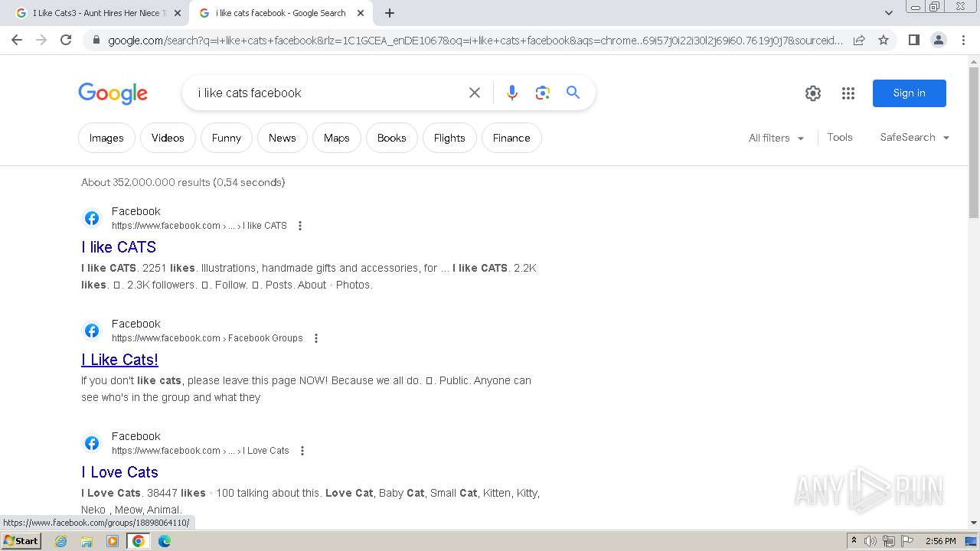Expand the SafeSearch dropdown

point(914,137)
